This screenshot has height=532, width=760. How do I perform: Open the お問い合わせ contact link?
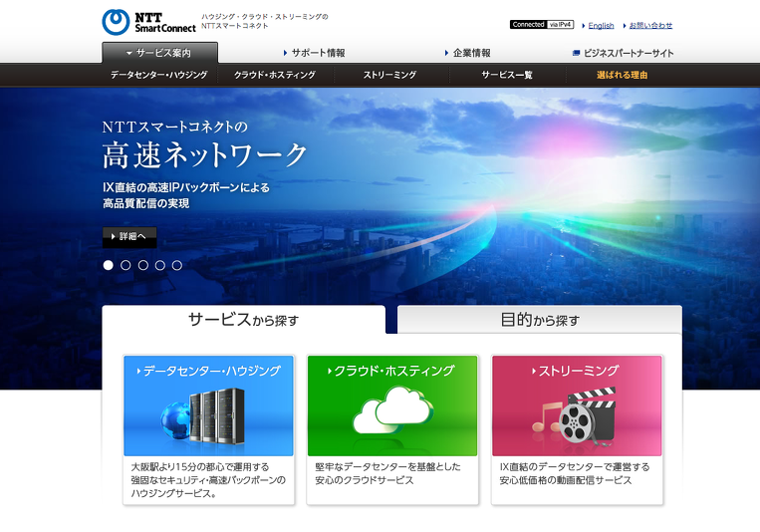pyautogui.click(x=650, y=25)
